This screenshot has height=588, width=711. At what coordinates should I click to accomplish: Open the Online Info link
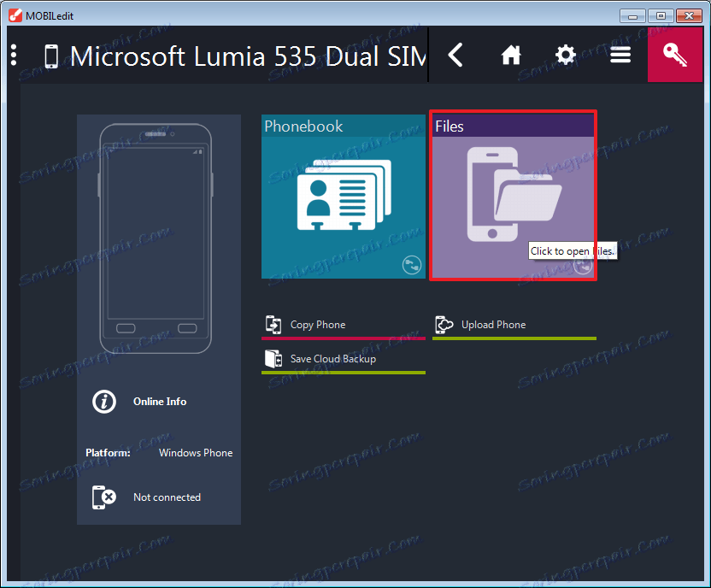(160, 402)
